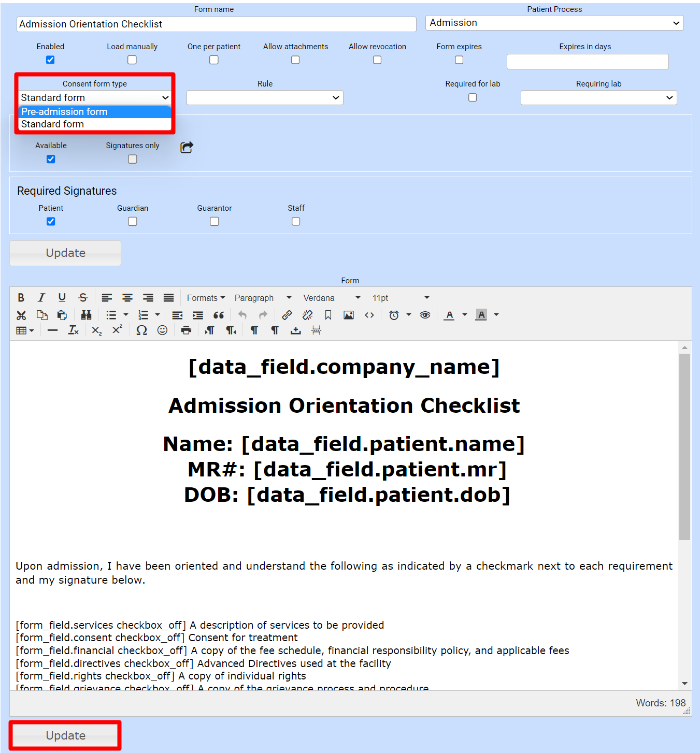700x753 pixels.
Task: Open the Preview eye icon
Action: coord(425,315)
